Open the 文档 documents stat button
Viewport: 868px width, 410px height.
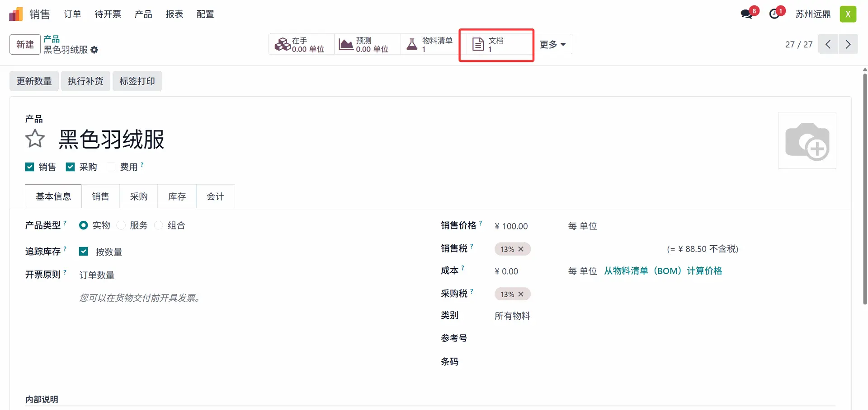click(496, 44)
